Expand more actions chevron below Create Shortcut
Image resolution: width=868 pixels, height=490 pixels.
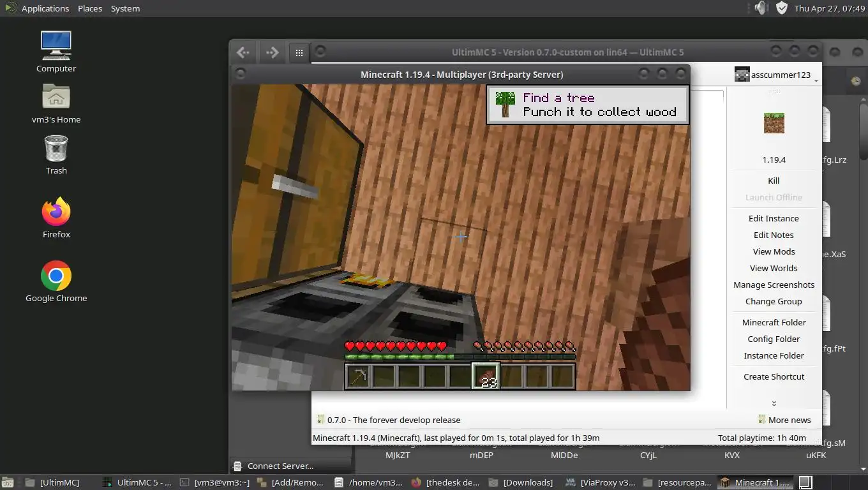click(774, 403)
